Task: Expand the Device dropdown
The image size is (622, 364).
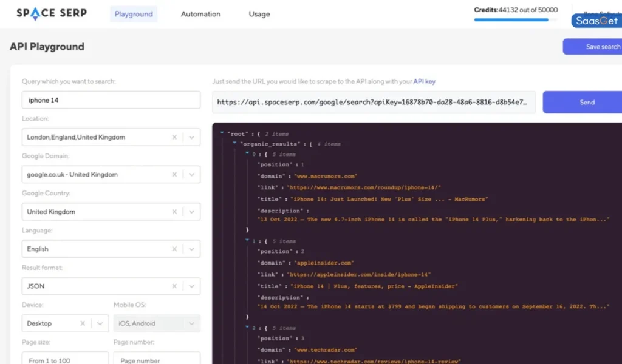Action: click(x=100, y=323)
